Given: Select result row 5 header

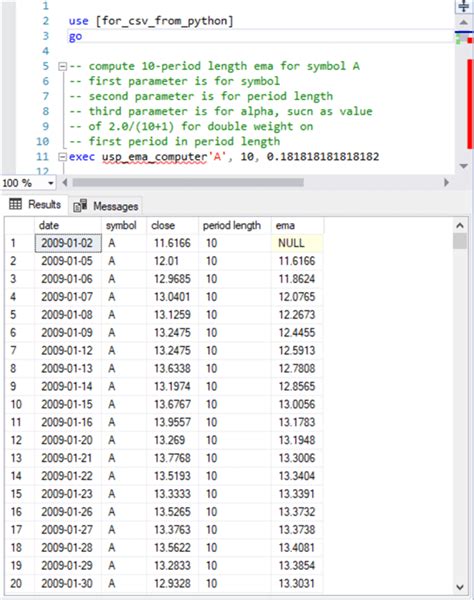Looking at the screenshot, I should click(x=20, y=315).
